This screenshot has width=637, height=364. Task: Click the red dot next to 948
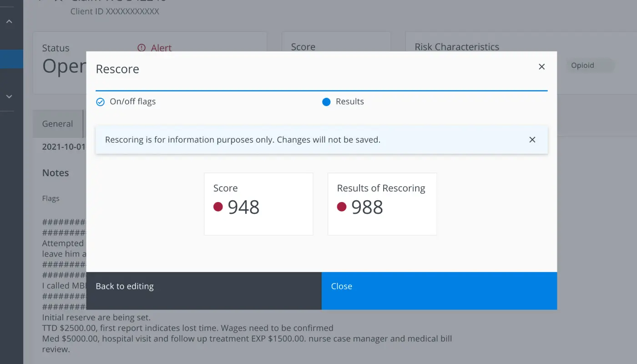tap(218, 207)
